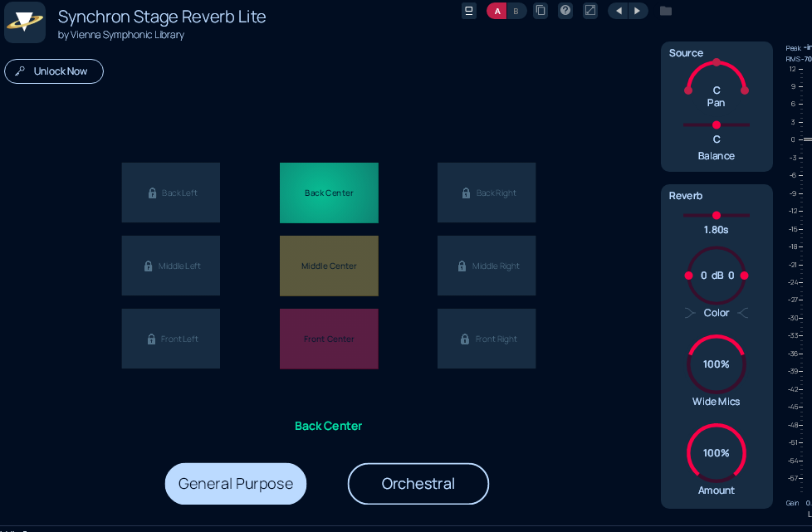Click the Balance label text
The image size is (812, 532).
pyautogui.click(x=717, y=156)
